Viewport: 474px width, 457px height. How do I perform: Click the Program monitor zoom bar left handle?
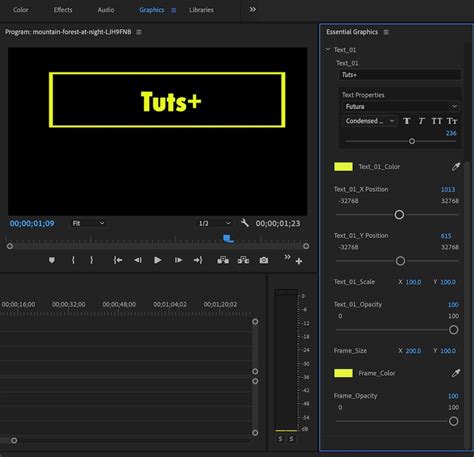tap(10, 246)
